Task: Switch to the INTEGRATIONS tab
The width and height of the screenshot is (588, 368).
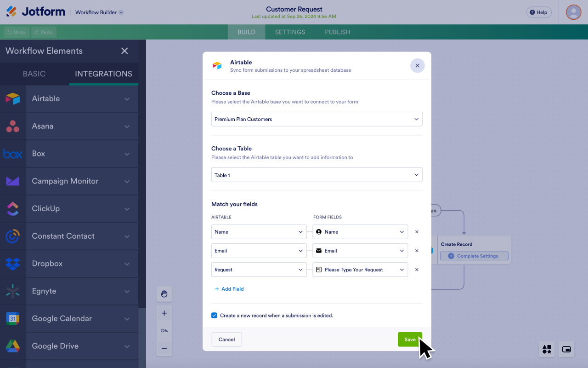Action: click(103, 74)
